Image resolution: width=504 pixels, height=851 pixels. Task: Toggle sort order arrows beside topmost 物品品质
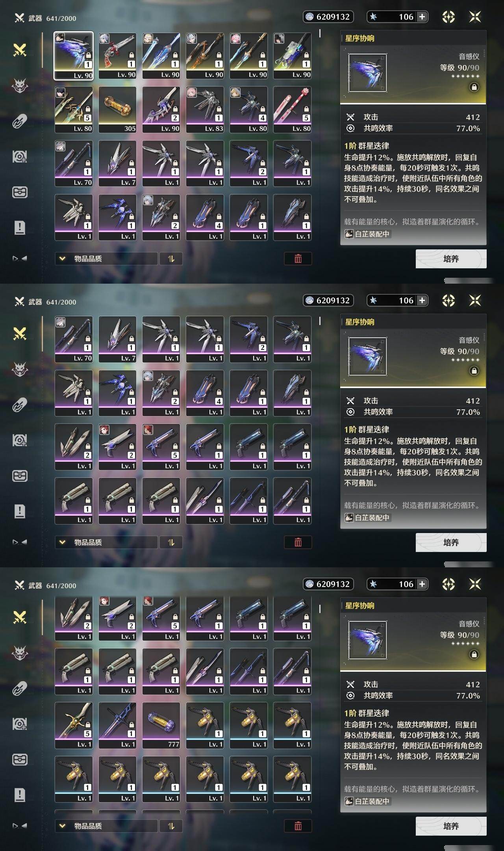click(171, 259)
